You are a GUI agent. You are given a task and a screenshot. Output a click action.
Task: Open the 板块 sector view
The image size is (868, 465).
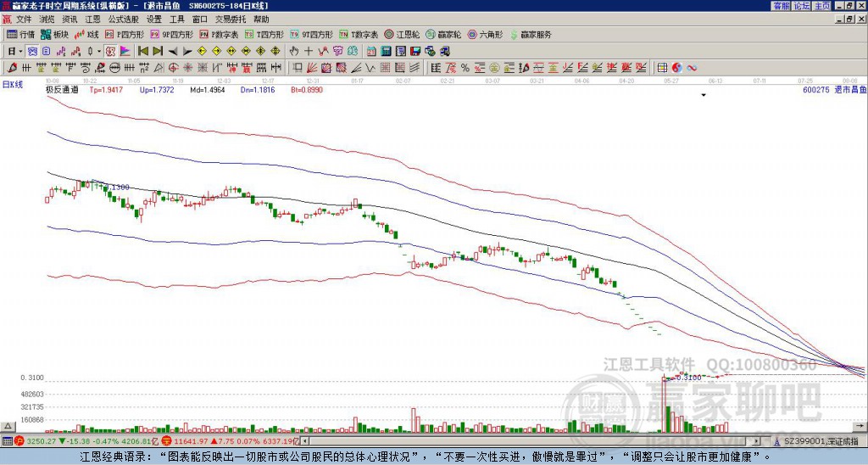(54, 34)
